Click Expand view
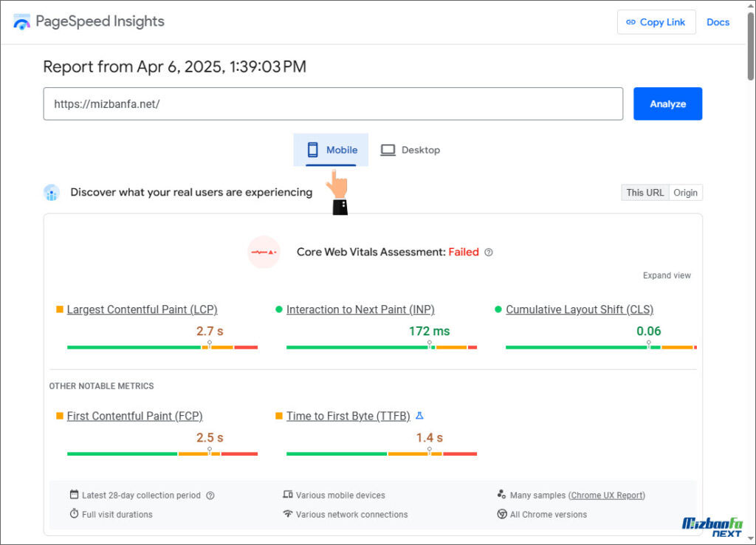This screenshot has width=756, height=545. [x=667, y=275]
